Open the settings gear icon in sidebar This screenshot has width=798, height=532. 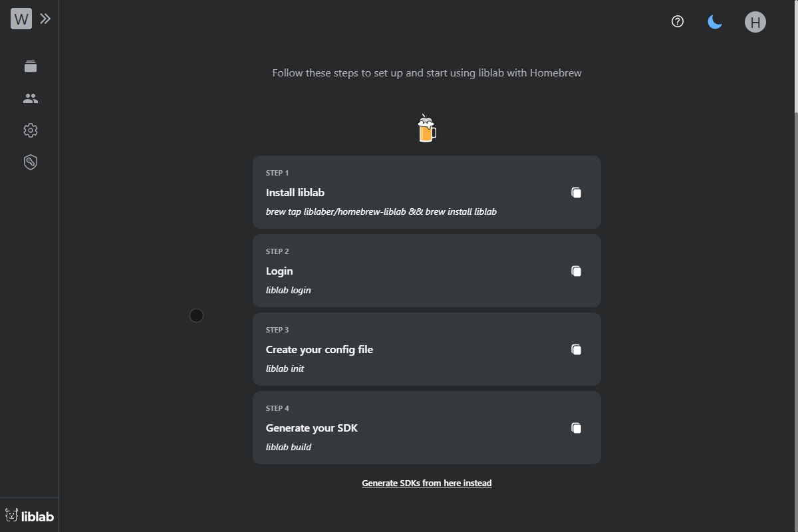point(30,130)
